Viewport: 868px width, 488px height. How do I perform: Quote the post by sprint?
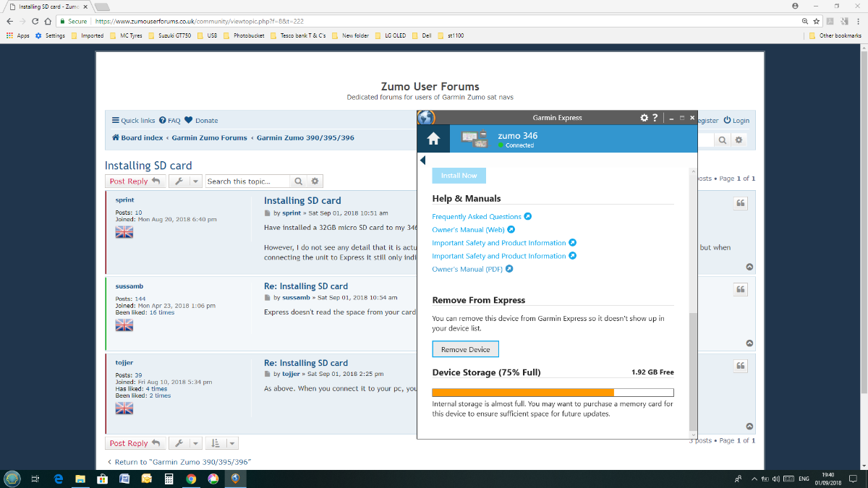click(x=741, y=203)
